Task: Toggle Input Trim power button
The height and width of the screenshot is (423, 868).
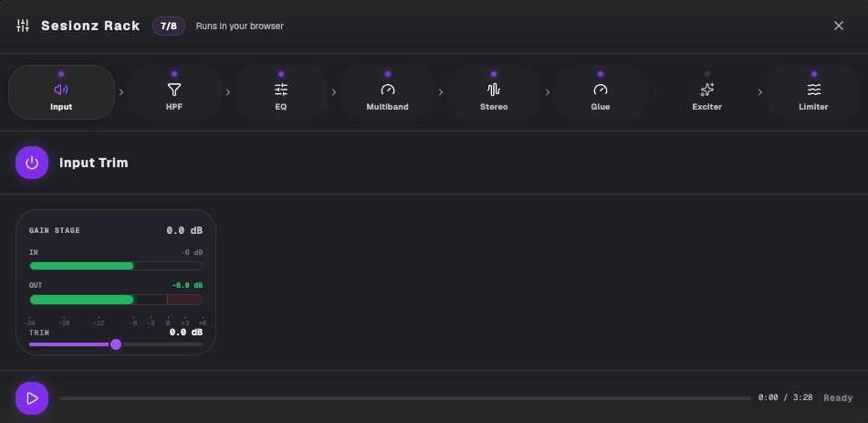Action: tap(32, 163)
